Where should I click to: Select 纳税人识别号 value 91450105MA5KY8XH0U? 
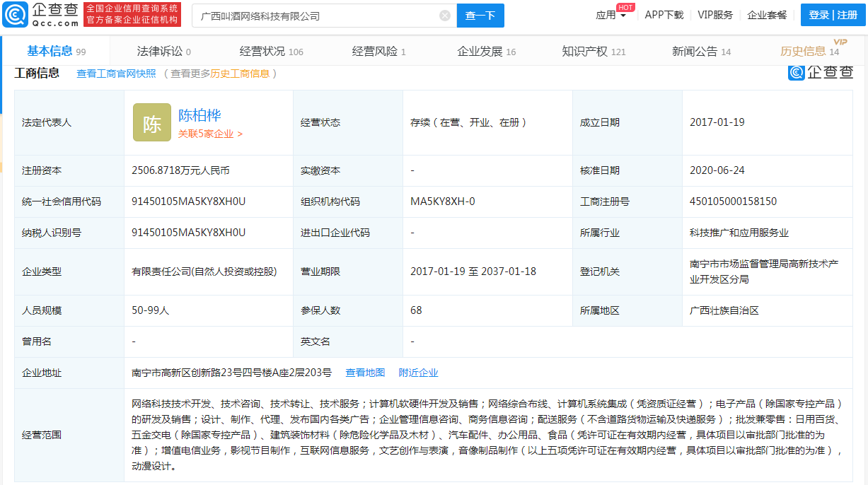tap(189, 233)
